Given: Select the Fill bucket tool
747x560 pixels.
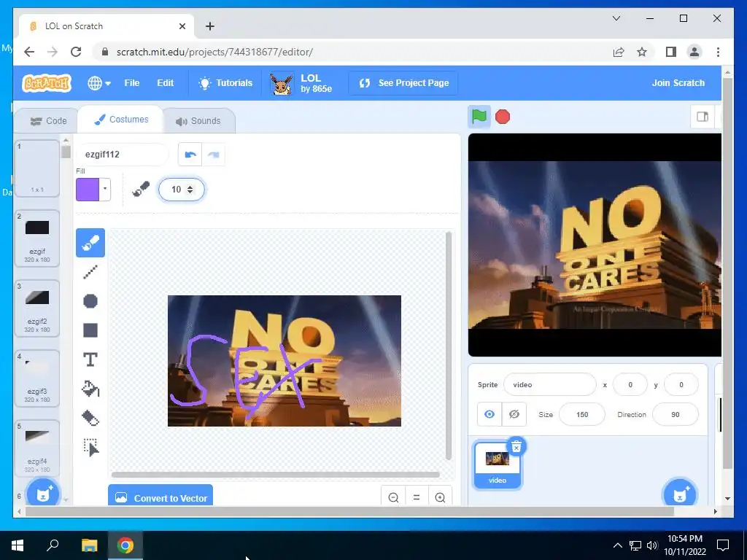Looking at the screenshot, I should click(x=90, y=389).
